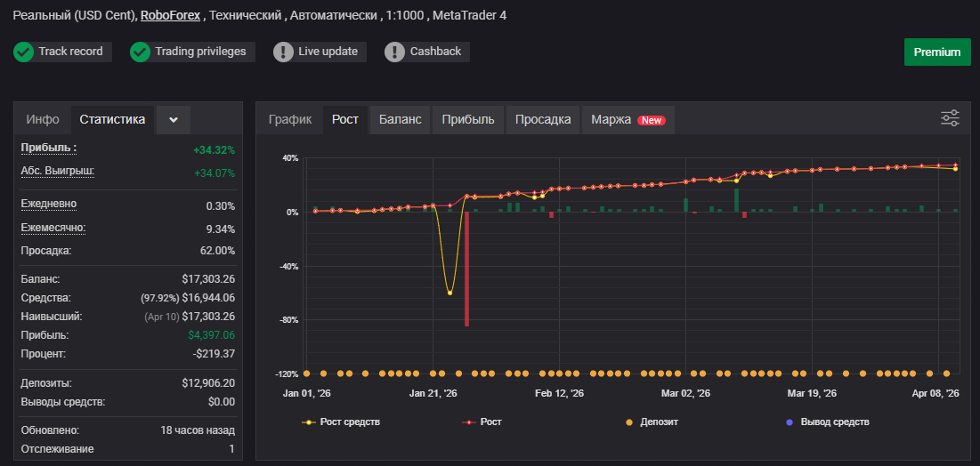Viewport: 980px width, 466px height.
Task: Open chart settings sliders icon
Action: click(x=950, y=118)
